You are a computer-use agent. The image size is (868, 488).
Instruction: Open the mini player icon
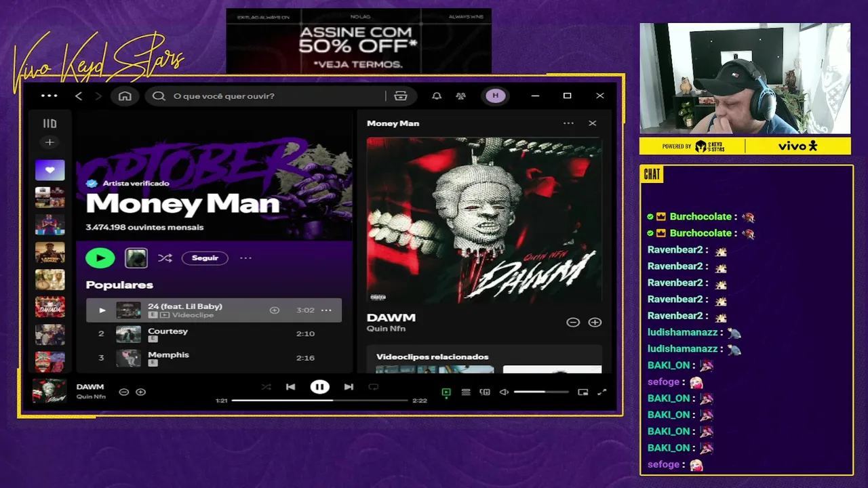click(583, 392)
